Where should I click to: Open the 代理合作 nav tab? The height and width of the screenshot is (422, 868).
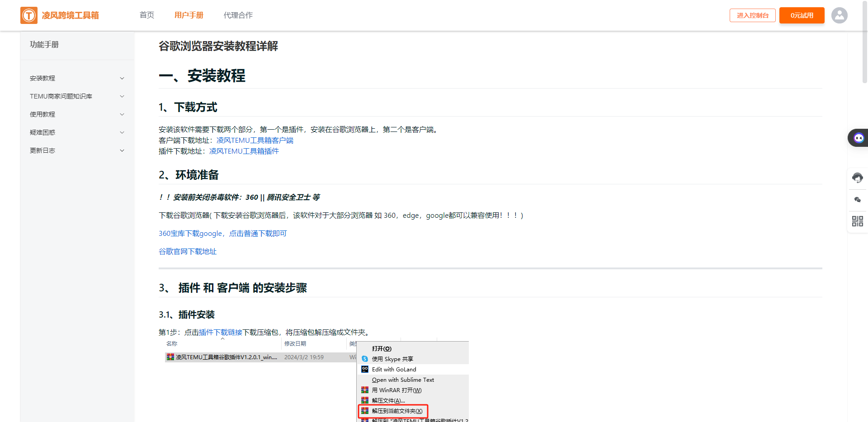(238, 15)
